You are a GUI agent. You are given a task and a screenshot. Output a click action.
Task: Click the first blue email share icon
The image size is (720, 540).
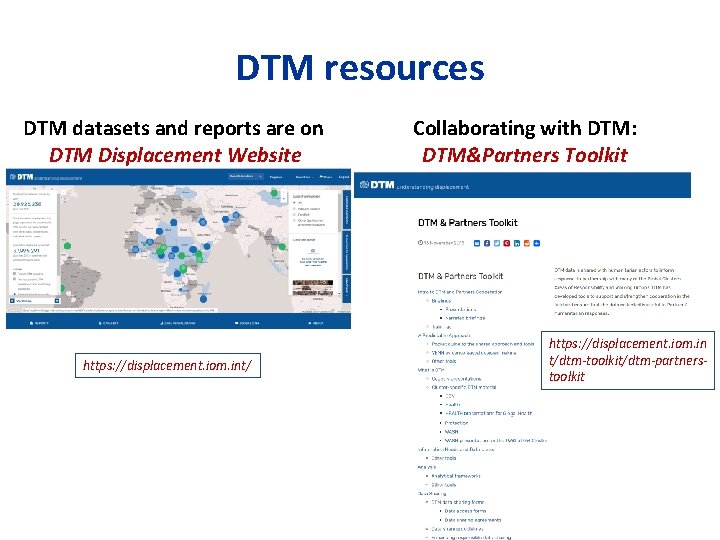(477, 243)
